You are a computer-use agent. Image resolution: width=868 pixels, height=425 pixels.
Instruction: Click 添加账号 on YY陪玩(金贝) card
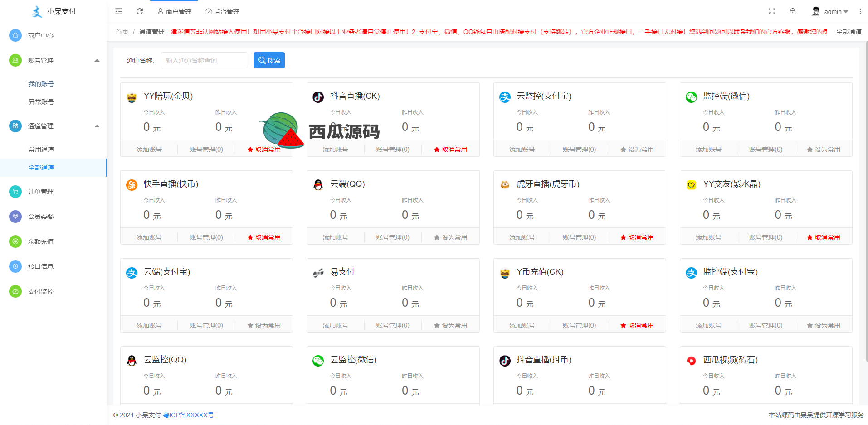coord(149,150)
